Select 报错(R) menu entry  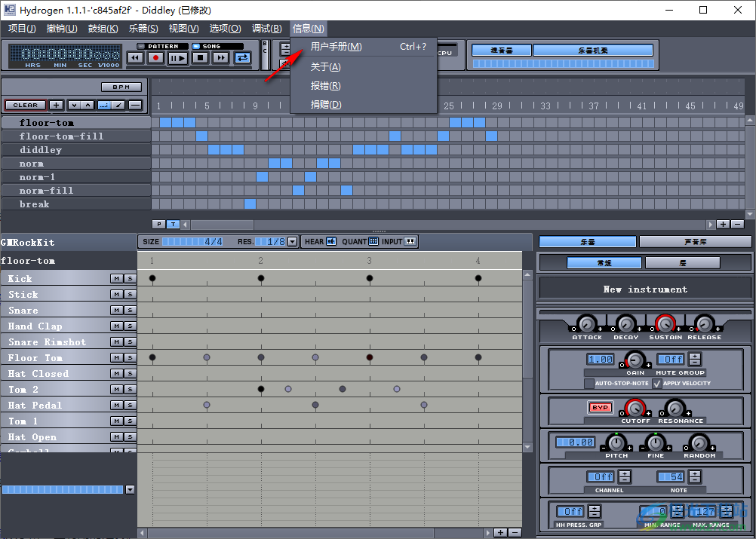coord(364,86)
